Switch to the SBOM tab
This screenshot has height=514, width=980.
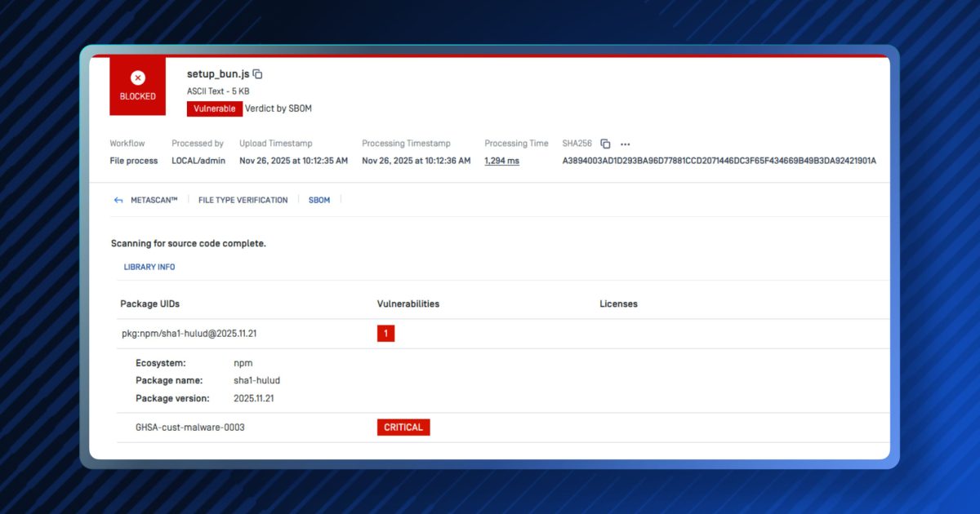pyautogui.click(x=319, y=200)
